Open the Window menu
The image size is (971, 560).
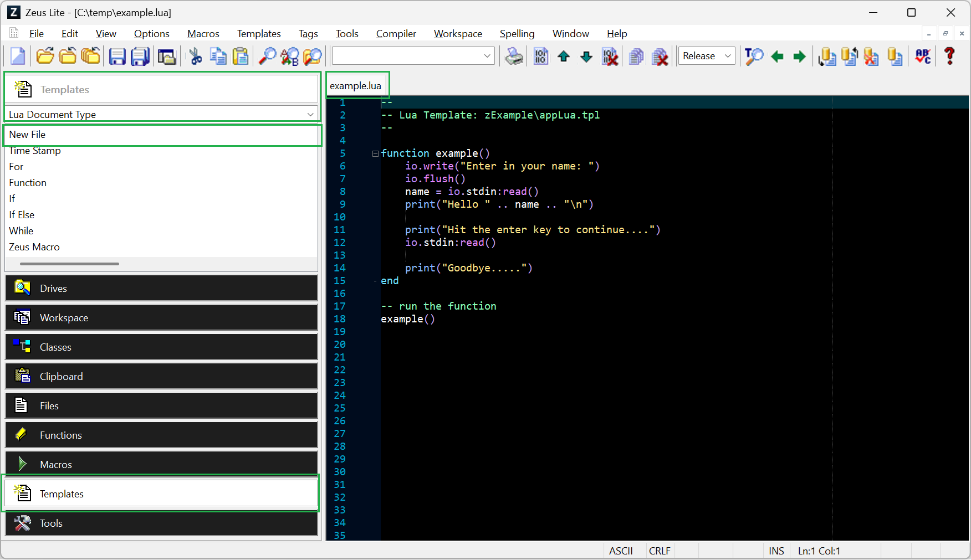tap(570, 34)
